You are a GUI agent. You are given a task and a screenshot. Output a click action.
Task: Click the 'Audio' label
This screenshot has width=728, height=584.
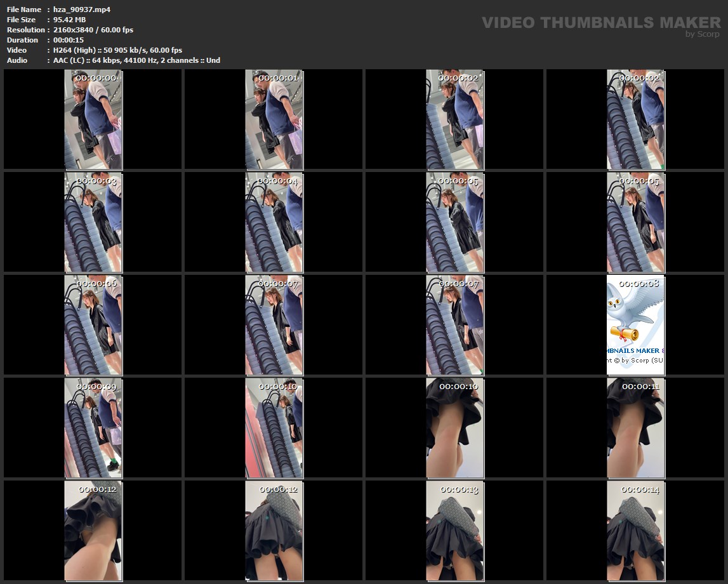(x=17, y=60)
